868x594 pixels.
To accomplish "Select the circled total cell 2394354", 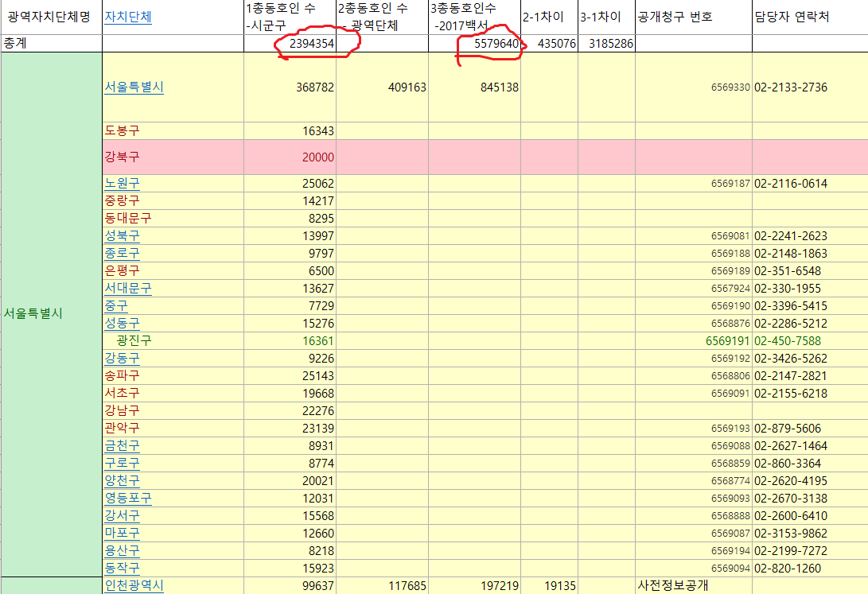I will pyautogui.click(x=306, y=44).
